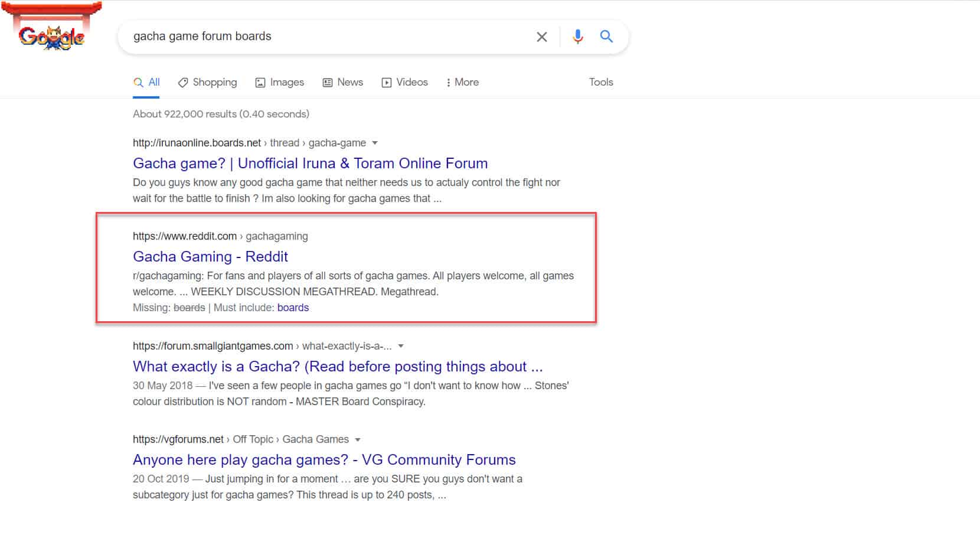Open the Tools filter options
Image resolution: width=980 pixels, height=535 pixels.
pyautogui.click(x=600, y=83)
